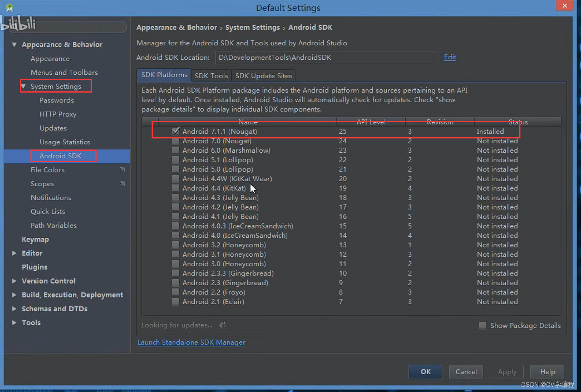The height and width of the screenshot is (392, 581).
Task: Click Edit link for SDK location
Action: click(x=450, y=57)
